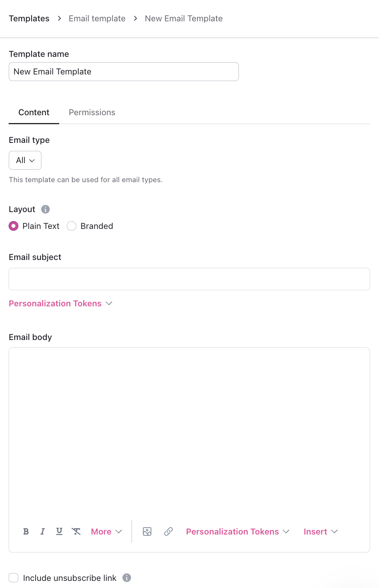Click the Email subject input field
Viewport: 379px width, 588px height.
pos(189,279)
